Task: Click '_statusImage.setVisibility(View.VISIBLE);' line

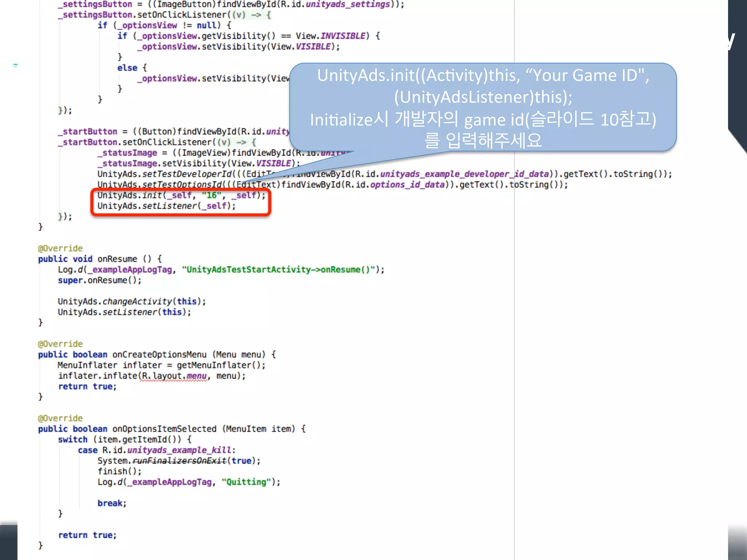Action: click(x=198, y=163)
